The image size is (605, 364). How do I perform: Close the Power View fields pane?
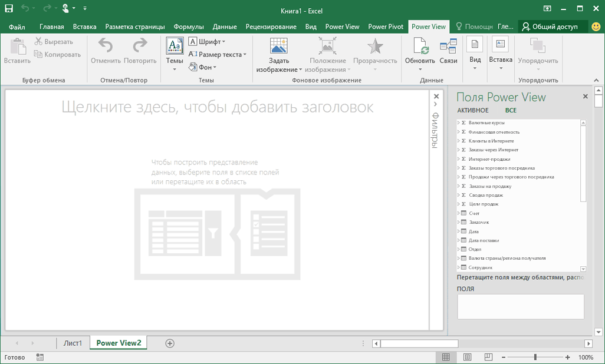pyautogui.click(x=586, y=97)
